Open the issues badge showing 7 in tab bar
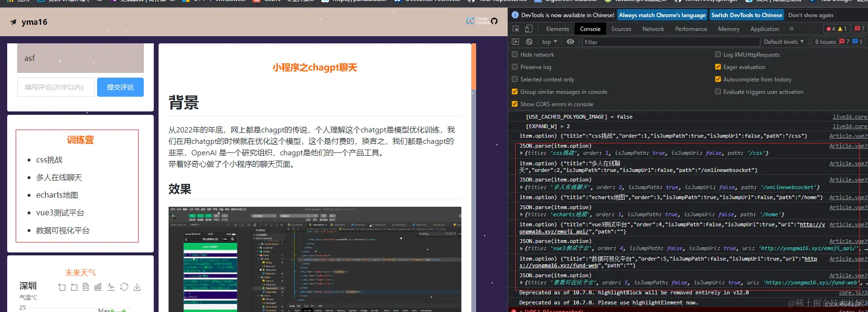This screenshot has height=312, width=868. pyautogui.click(x=859, y=29)
